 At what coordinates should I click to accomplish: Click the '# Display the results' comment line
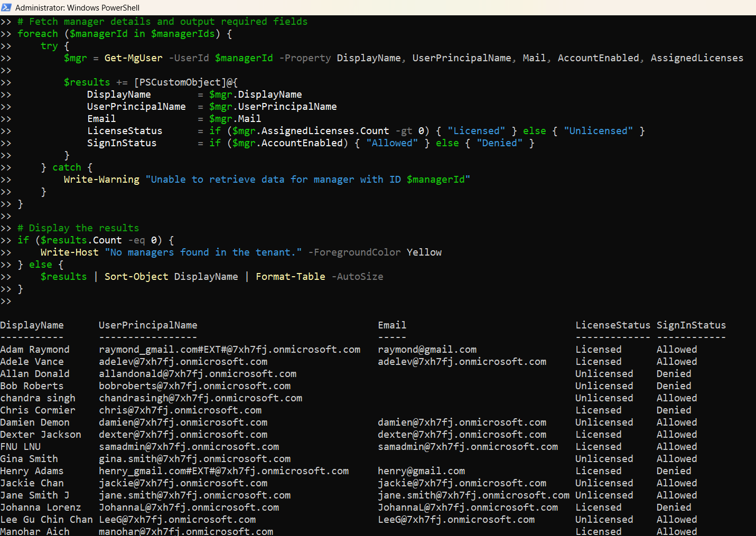pyautogui.click(x=78, y=228)
